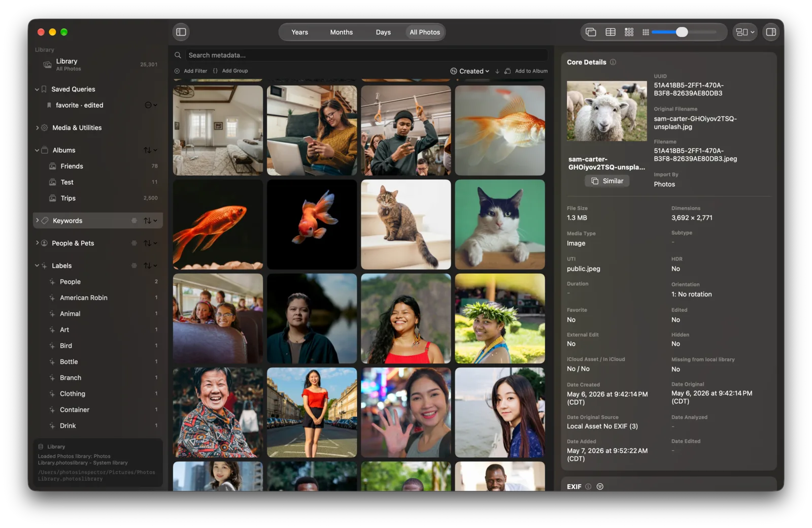Click the EXIF info icon

click(x=588, y=486)
